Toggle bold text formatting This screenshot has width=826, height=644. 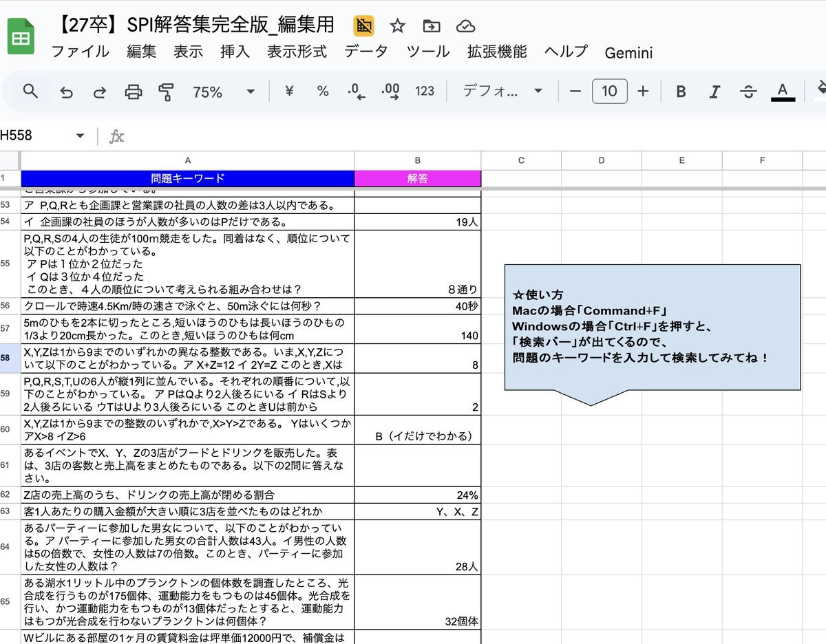point(681,92)
